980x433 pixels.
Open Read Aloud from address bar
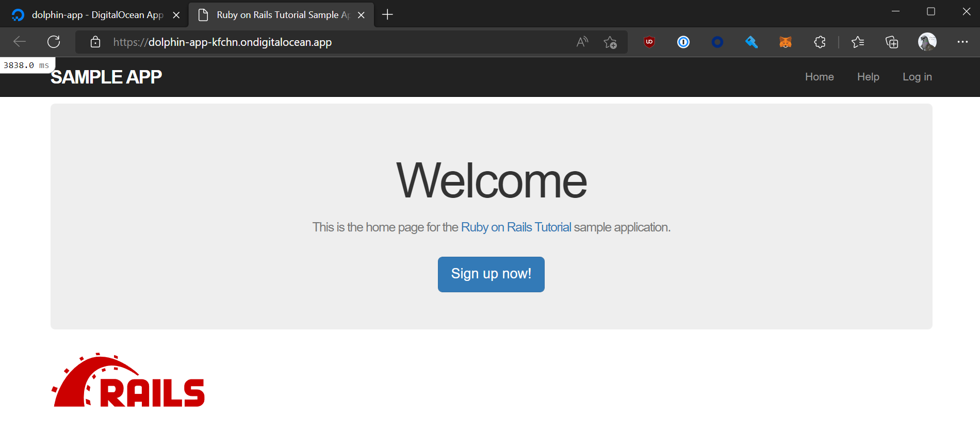582,42
